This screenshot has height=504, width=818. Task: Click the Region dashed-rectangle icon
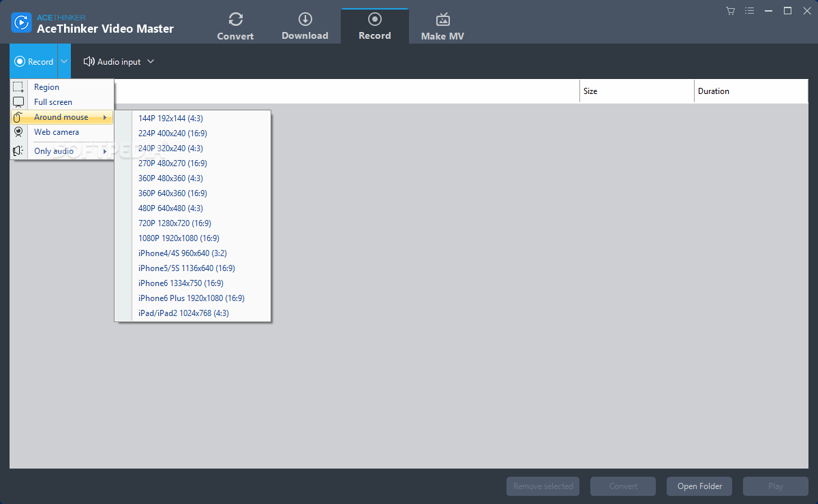point(18,87)
